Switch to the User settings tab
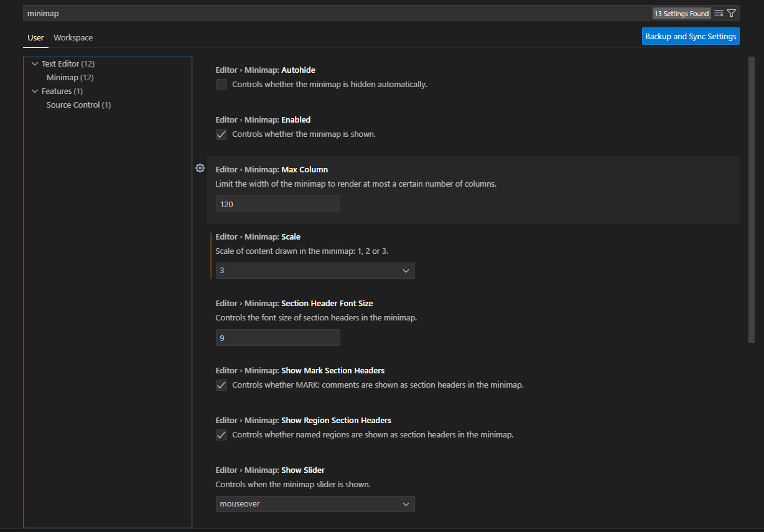Viewport: 764px width, 532px height. (x=36, y=38)
